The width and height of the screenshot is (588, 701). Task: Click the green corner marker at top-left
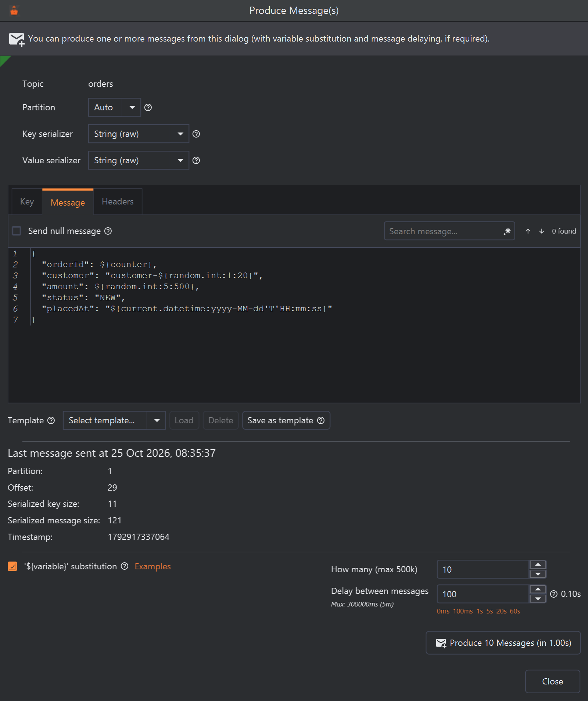click(x=4, y=60)
